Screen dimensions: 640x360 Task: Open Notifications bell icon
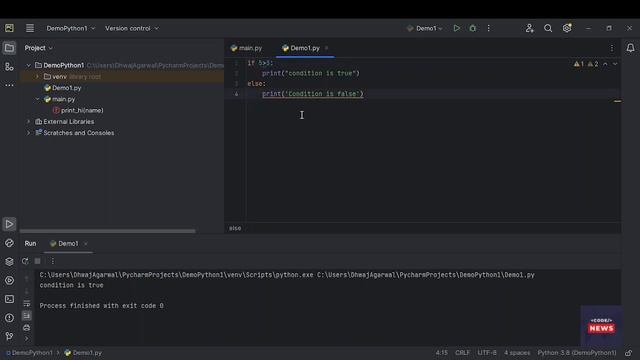click(630, 48)
